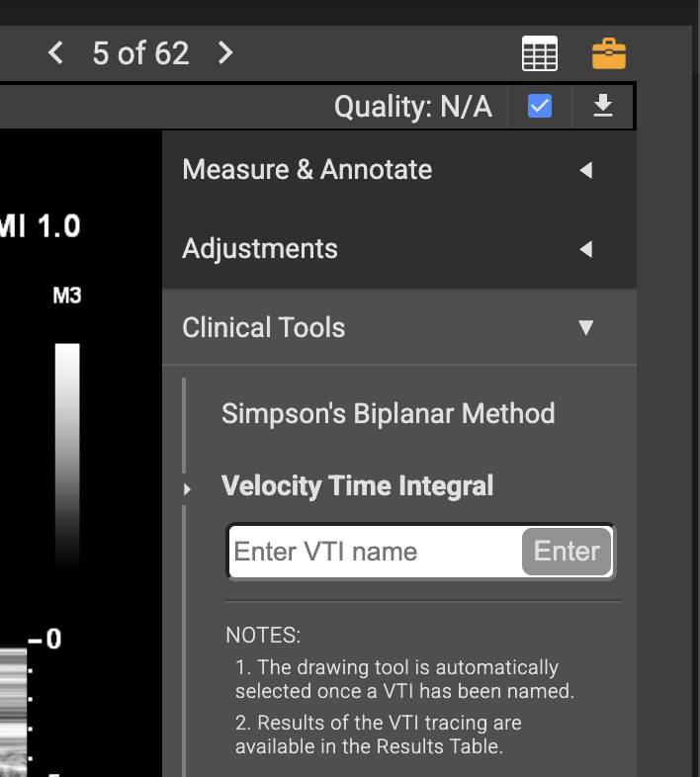Uncheck the blue quality checkbox
This screenshot has width=700, height=777.
click(x=540, y=106)
